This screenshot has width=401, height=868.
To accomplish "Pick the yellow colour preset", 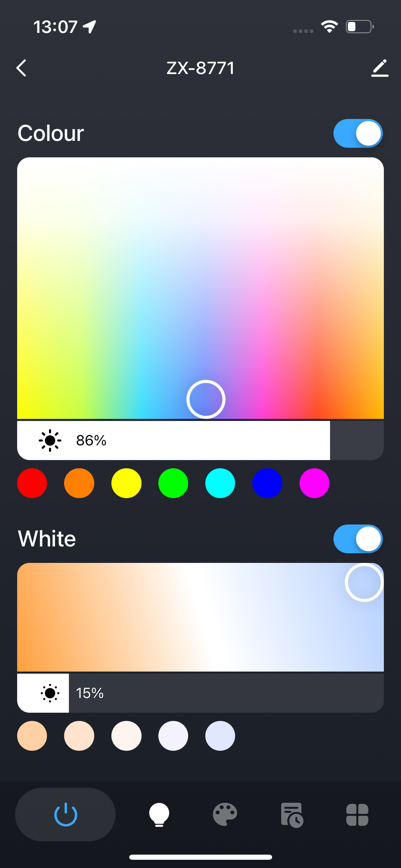I will [x=126, y=483].
